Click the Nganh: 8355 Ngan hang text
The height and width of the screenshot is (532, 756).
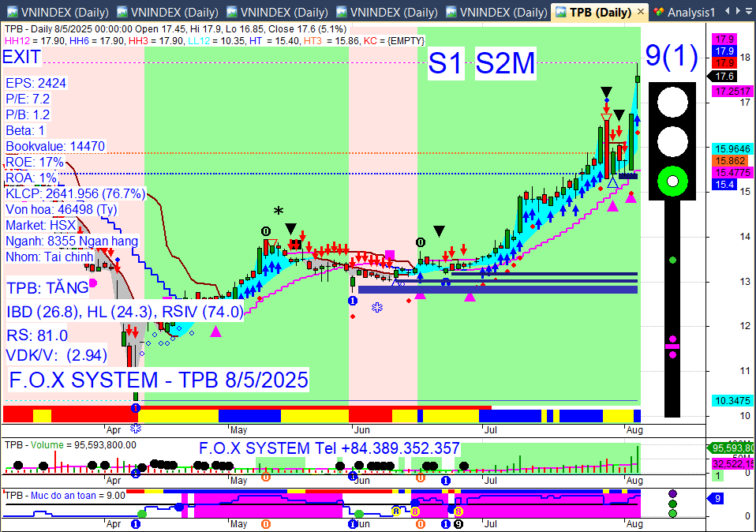(x=73, y=242)
